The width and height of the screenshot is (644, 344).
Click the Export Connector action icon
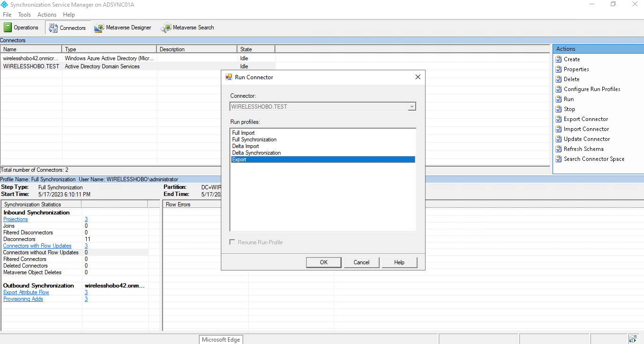pos(559,119)
